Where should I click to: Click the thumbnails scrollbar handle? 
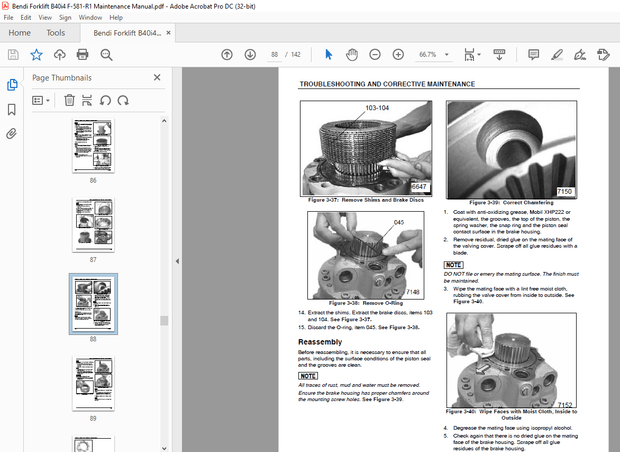coord(164,320)
